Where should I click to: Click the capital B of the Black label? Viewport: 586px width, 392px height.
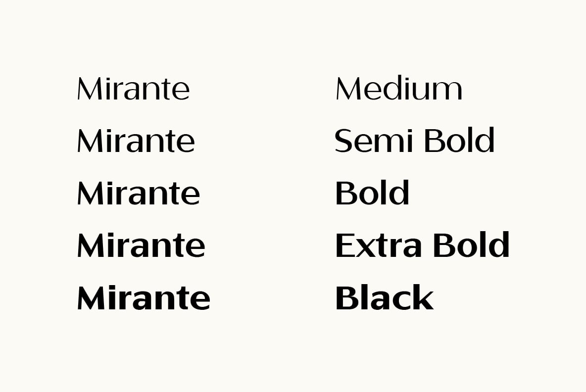click(x=346, y=298)
